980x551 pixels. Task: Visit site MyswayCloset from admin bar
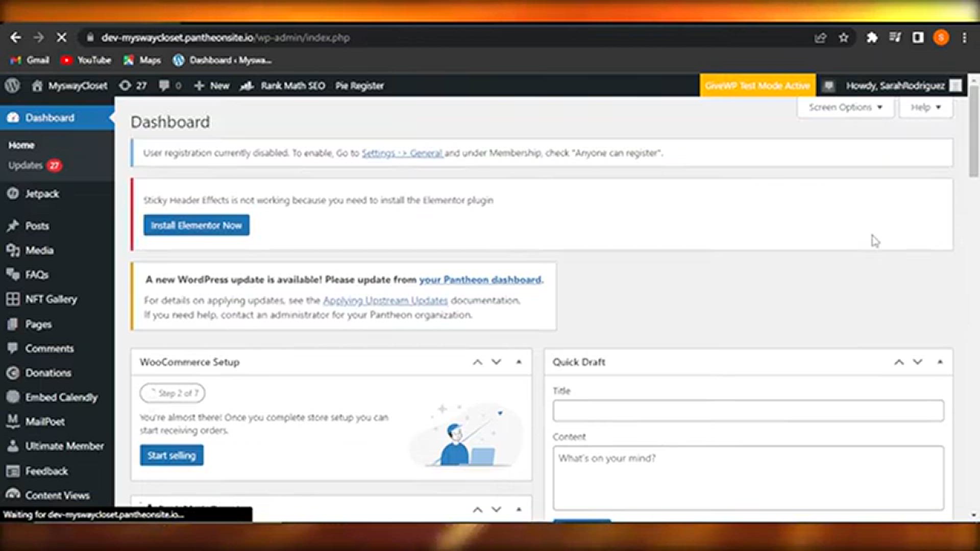tap(69, 86)
